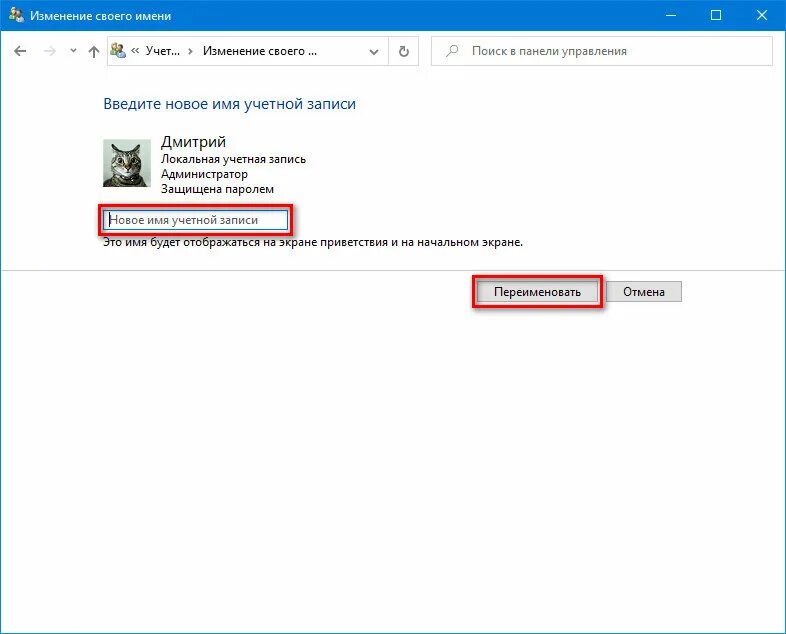Close the 'Изменение своего имени' window
The width and height of the screenshot is (786, 634).
coord(761,16)
